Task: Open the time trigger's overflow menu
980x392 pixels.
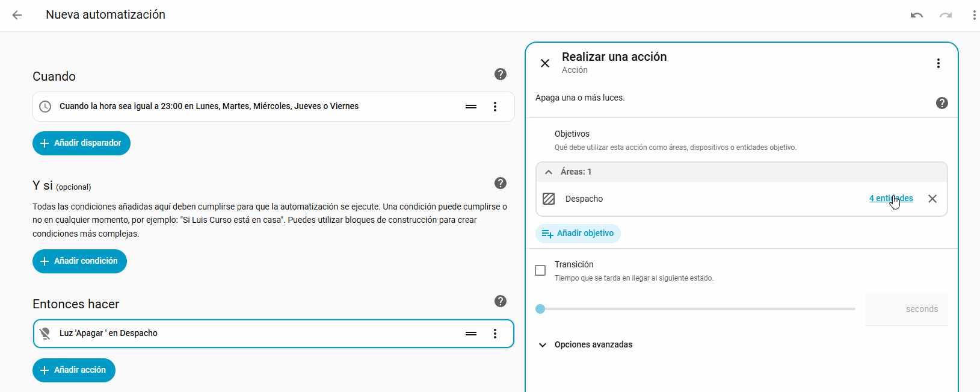Action: coord(495,107)
